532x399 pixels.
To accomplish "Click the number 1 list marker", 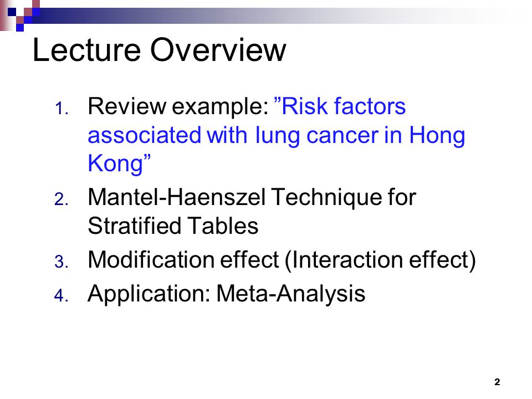I will coord(62,109).
